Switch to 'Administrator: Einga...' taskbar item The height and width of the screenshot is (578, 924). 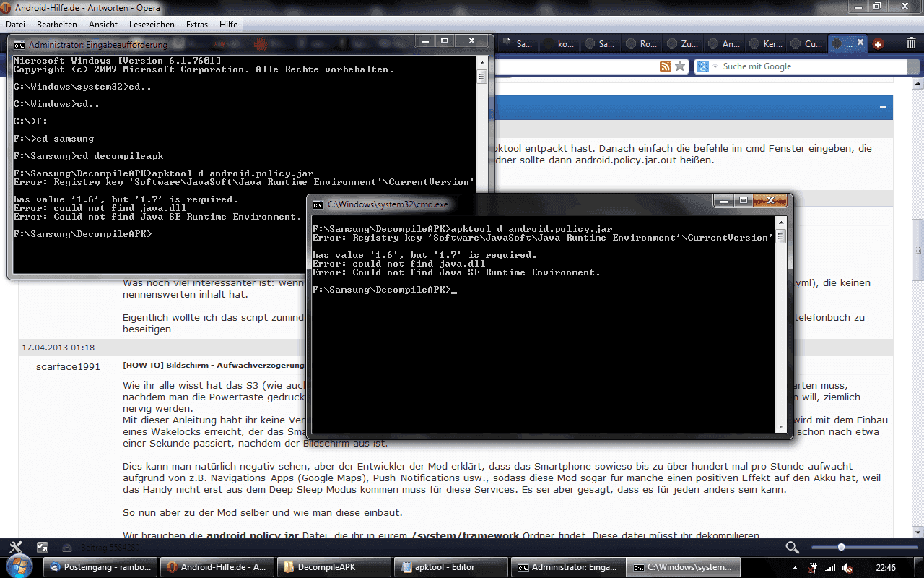568,567
